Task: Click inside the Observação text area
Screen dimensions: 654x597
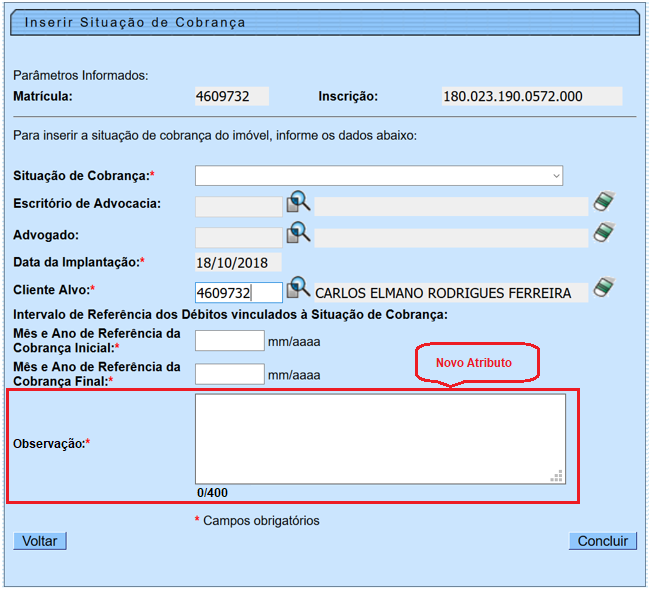Action: click(380, 438)
